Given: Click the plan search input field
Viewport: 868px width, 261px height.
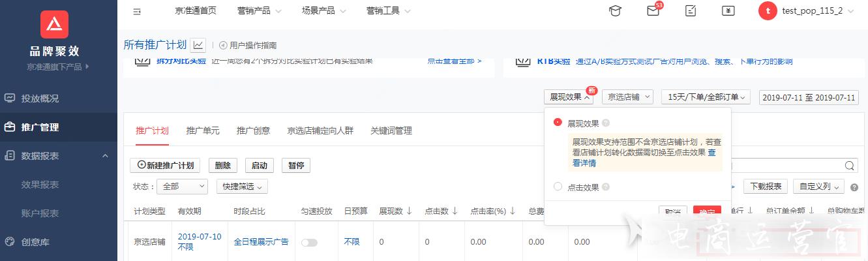Looking at the screenshot, I should [x=787, y=166].
